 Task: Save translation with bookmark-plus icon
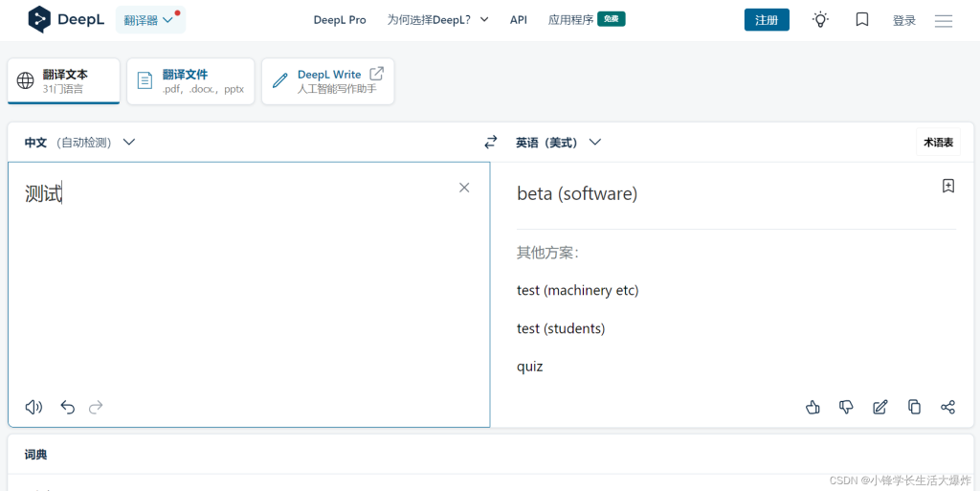(x=948, y=186)
